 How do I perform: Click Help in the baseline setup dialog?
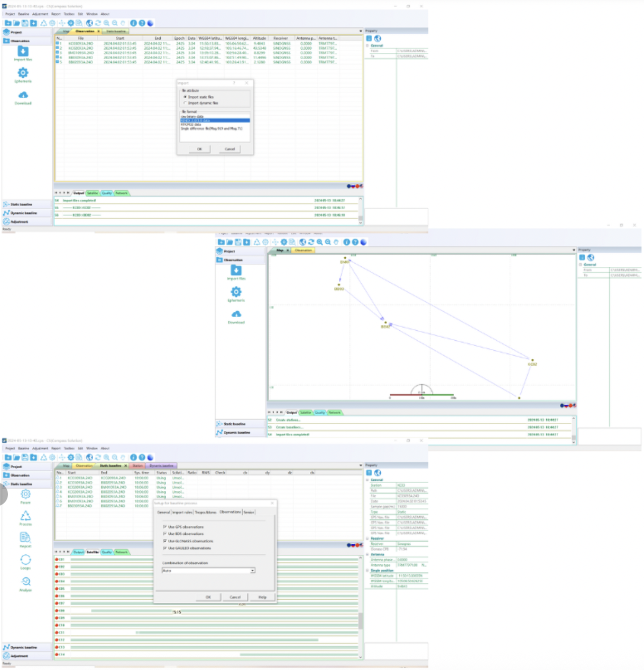(262, 597)
